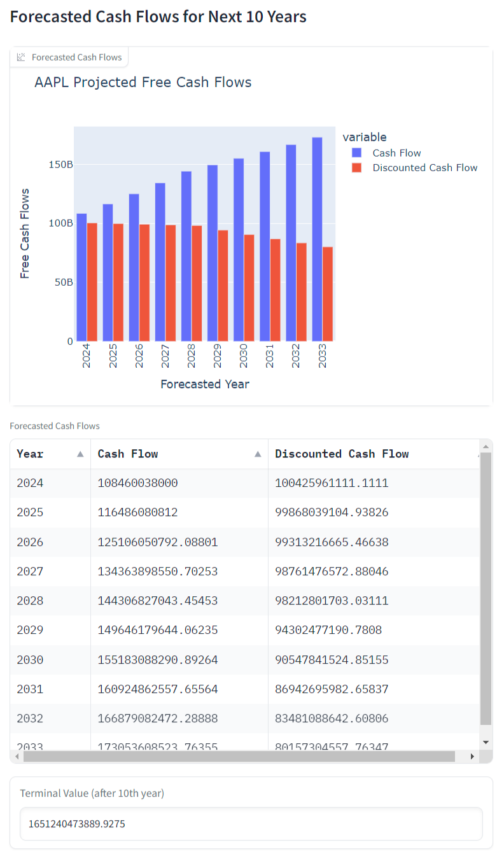Click the red 2033 Discounted Cash Flow bar
This screenshot has width=504, height=854.
coord(327,294)
